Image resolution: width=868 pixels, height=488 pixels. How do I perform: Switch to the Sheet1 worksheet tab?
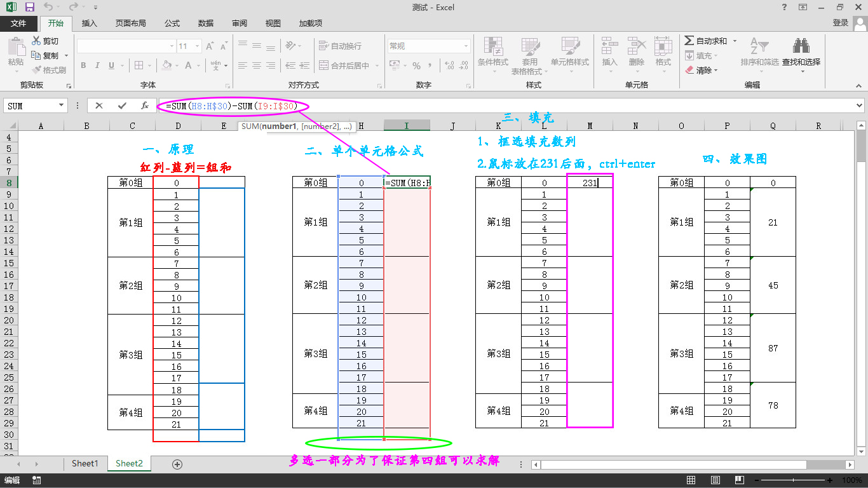tap(85, 464)
